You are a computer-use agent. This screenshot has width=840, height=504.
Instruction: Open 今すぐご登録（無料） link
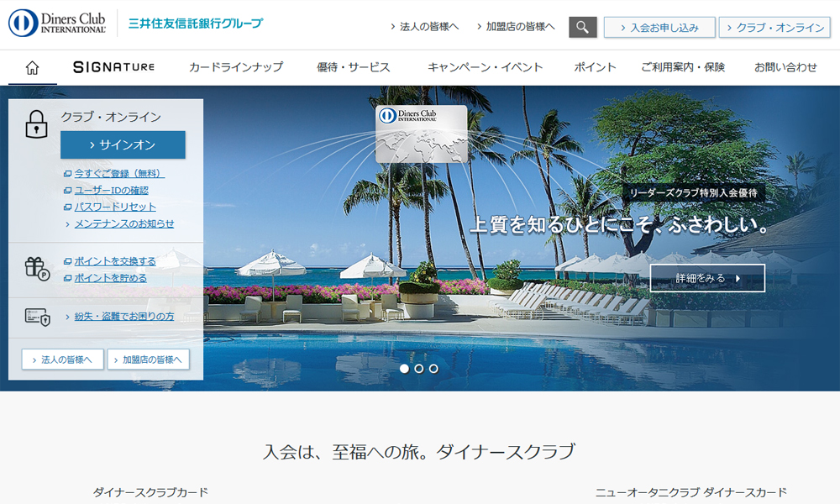click(119, 174)
